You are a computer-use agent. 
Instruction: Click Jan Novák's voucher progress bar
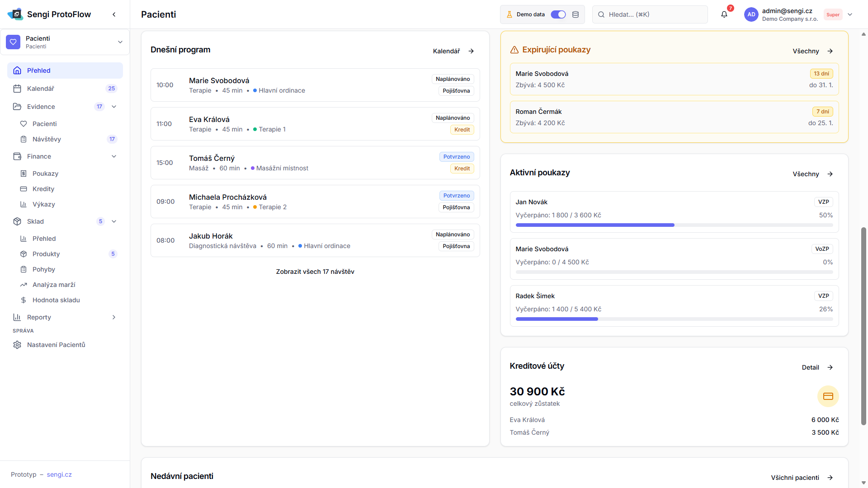(x=674, y=225)
